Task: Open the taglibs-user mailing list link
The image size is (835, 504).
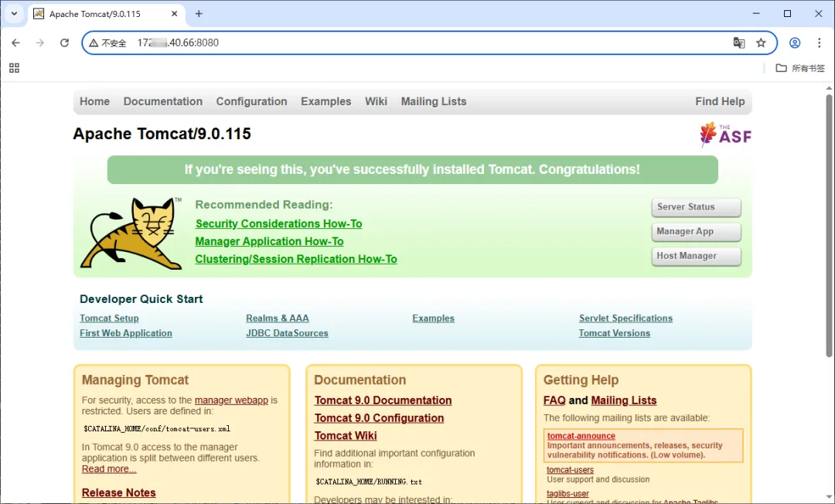Action: click(567, 494)
